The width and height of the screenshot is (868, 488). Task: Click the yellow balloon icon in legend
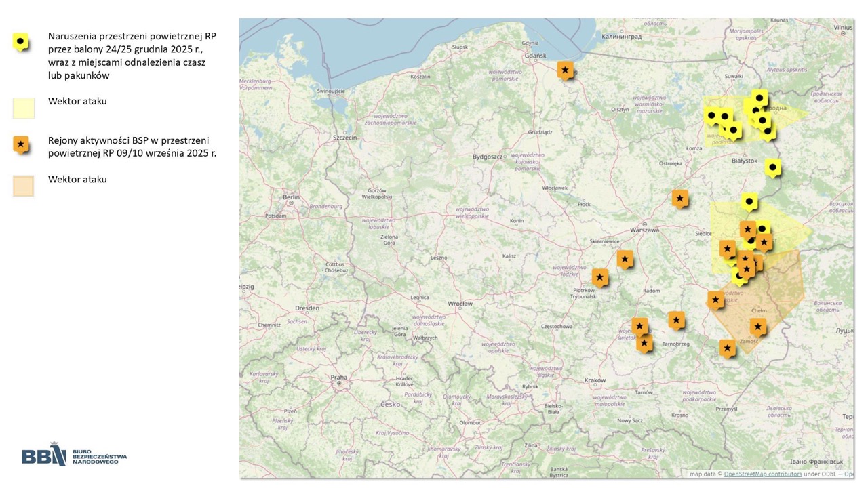[21, 42]
